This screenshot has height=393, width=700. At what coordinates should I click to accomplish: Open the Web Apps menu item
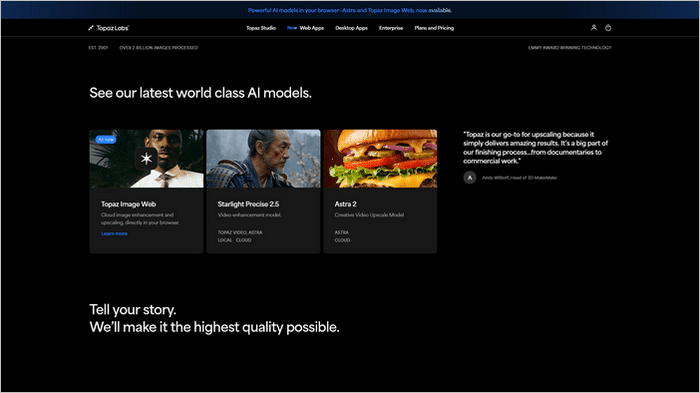(x=312, y=28)
